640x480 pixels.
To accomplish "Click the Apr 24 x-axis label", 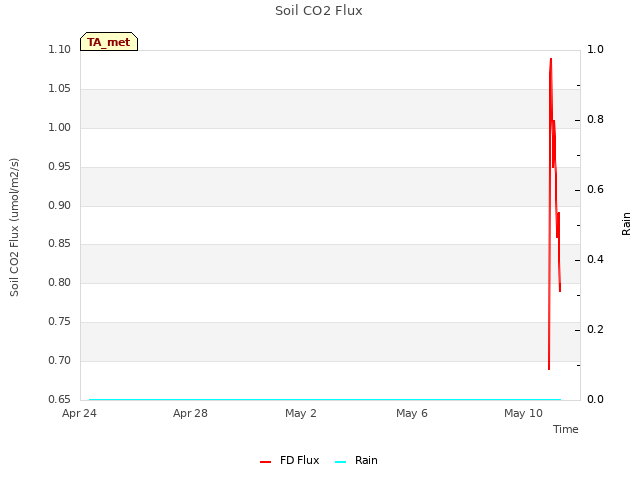I will pos(79,413).
